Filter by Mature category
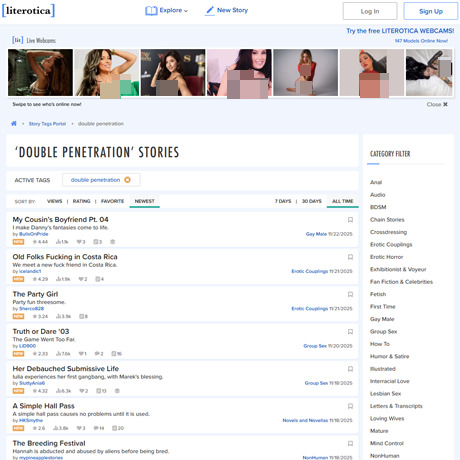Viewport: 460px width, 460px height. pyautogui.click(x=379, y=431)
